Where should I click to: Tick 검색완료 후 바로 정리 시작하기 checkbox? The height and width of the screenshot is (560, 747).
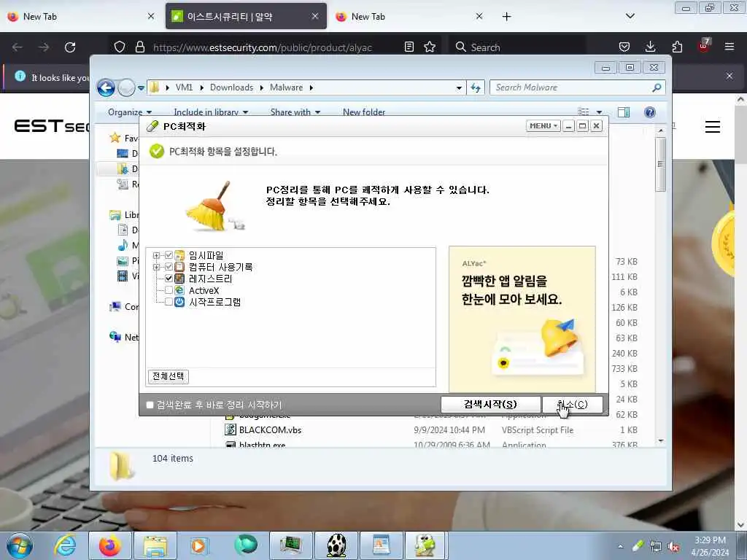pyautogui.click(x=150, y=405)
